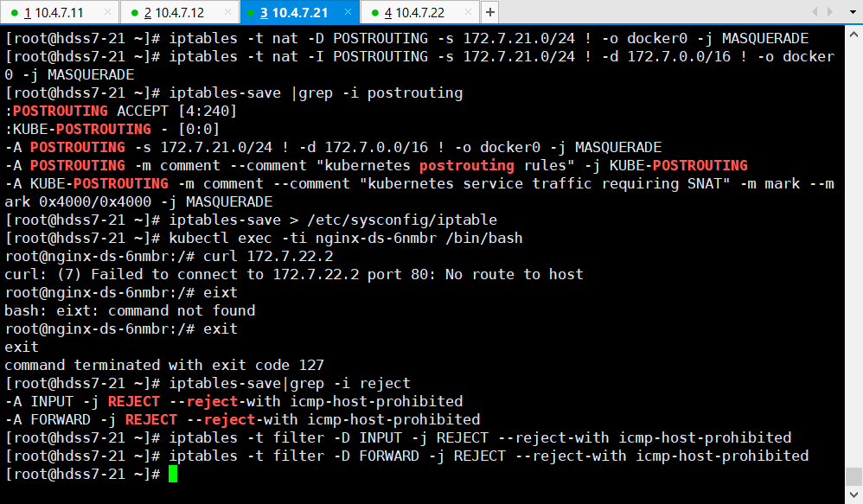
Task: Close the 10.4.7.22 tab
Action: tap(468, 13)
